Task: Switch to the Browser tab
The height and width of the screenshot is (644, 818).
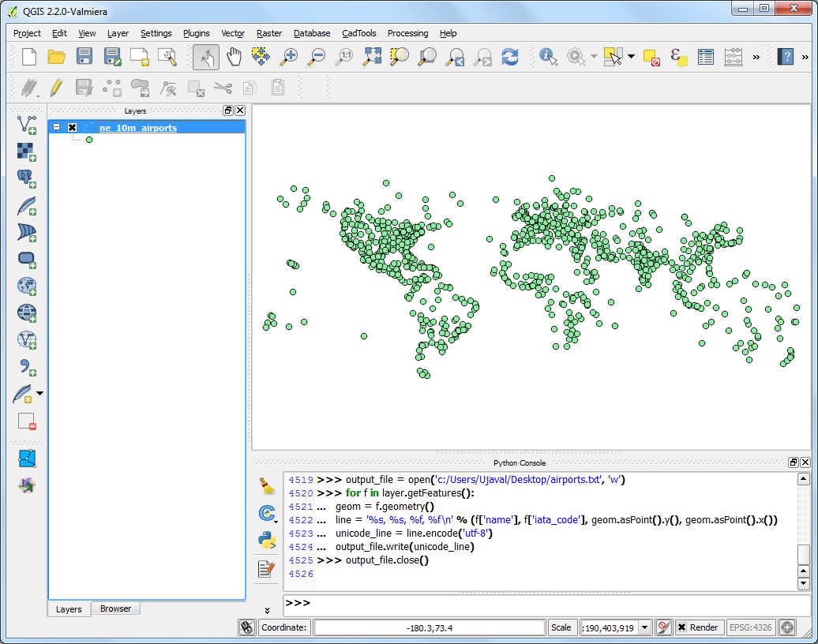Action: [115, 608]
